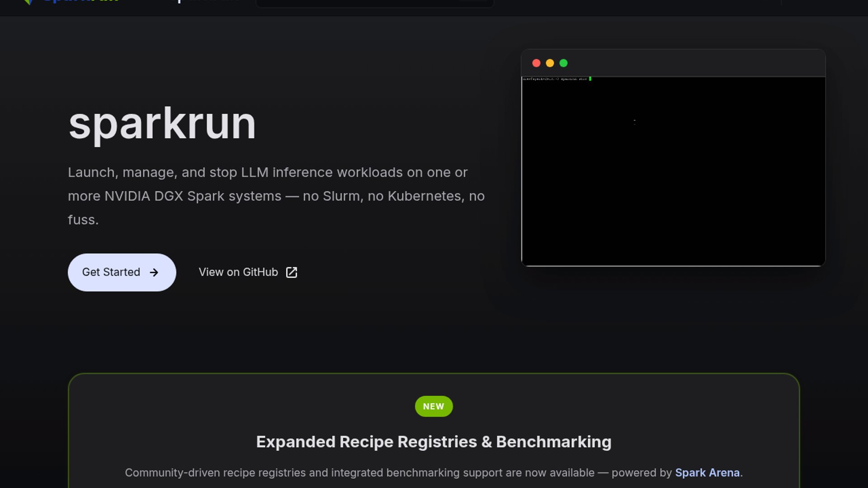Click the yellow dot on terminal window

point(550,63)
